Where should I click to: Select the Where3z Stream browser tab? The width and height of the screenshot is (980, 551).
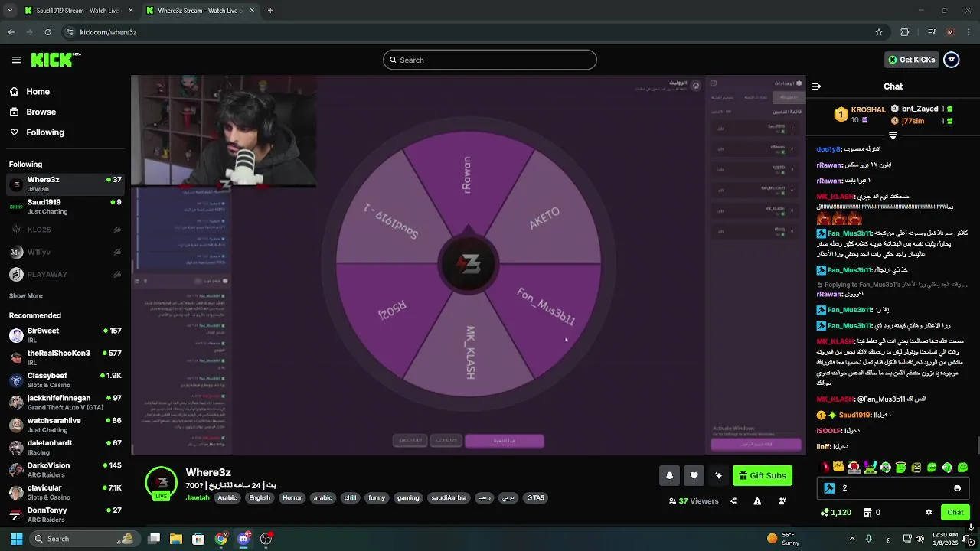200,11
